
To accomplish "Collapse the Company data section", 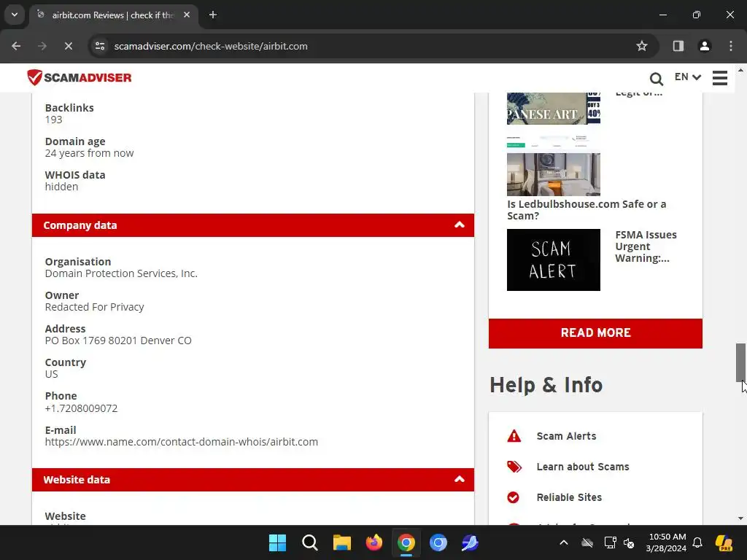I will (459, 225).
